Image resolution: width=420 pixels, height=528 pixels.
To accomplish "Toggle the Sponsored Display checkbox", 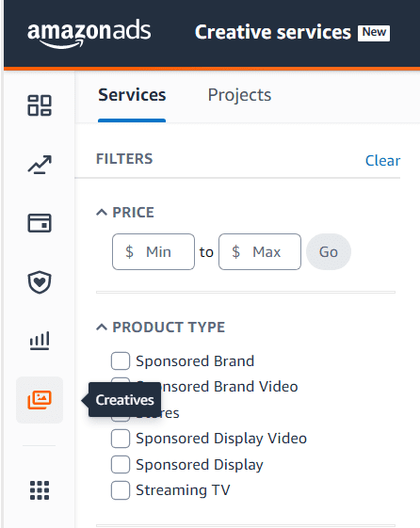I will click(121, 465).
